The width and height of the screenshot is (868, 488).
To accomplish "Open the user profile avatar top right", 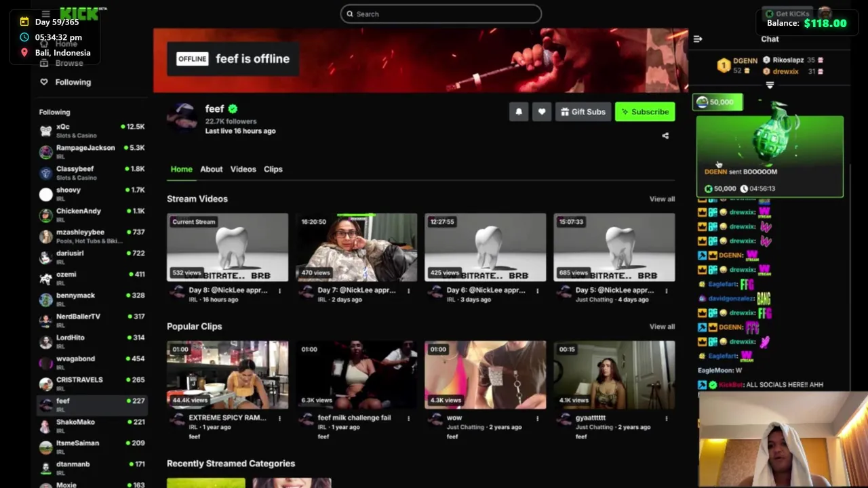I will click(x=825, y=14).
